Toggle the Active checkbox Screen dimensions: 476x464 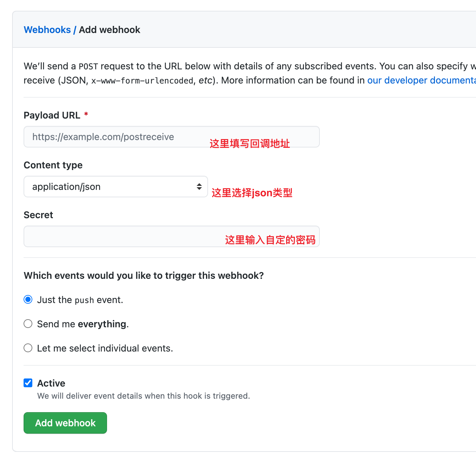pyautogui.click(x=28, y=383)
